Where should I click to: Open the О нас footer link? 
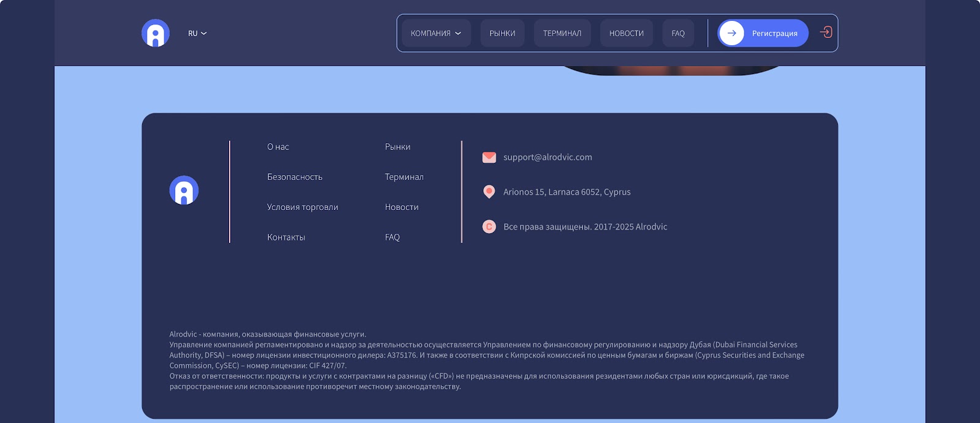pyautogui.click(x=278, y=147)
